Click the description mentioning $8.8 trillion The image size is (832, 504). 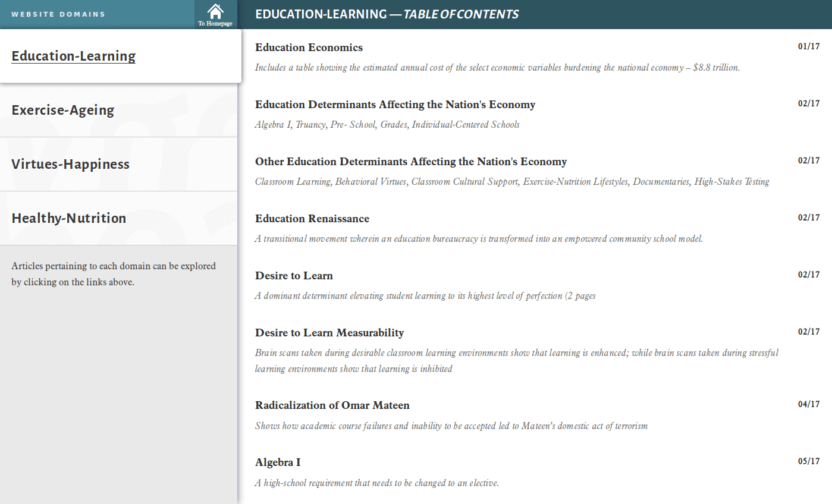point(497,68)
